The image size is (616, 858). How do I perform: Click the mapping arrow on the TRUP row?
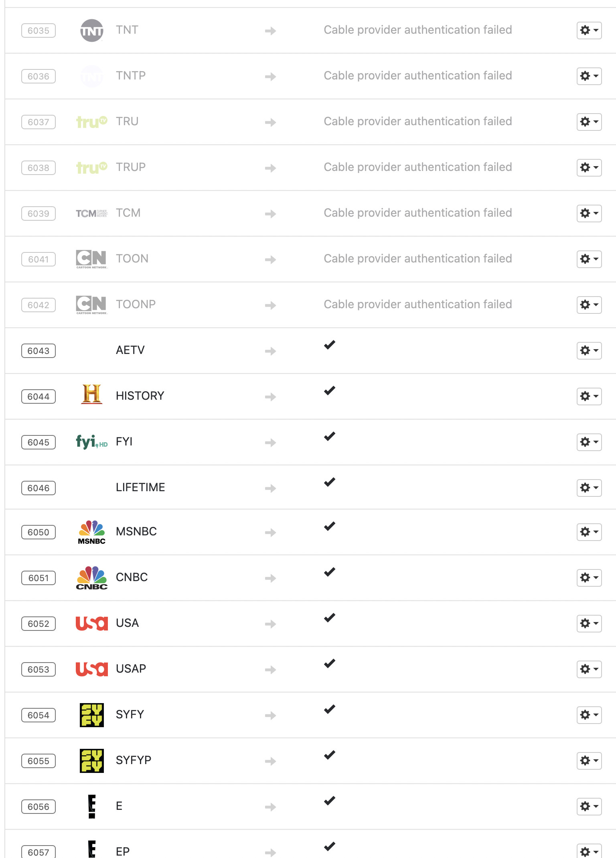pos(270,168)
